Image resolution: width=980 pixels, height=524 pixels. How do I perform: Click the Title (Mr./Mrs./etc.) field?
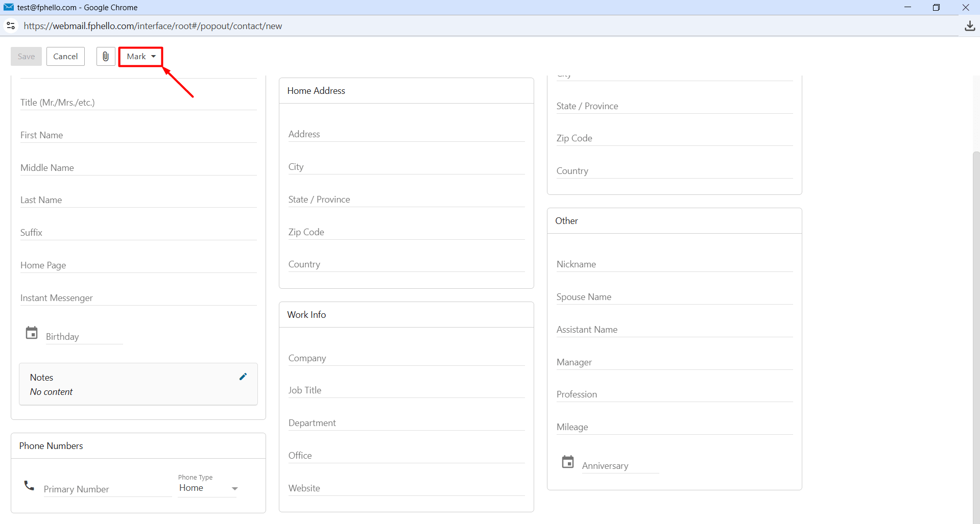coord(138,103)
